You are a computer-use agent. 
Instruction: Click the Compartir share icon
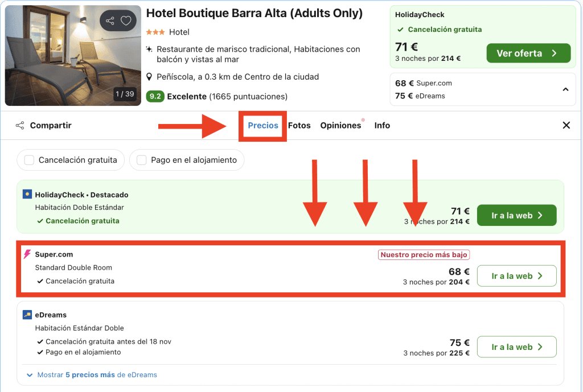point(20,125)
